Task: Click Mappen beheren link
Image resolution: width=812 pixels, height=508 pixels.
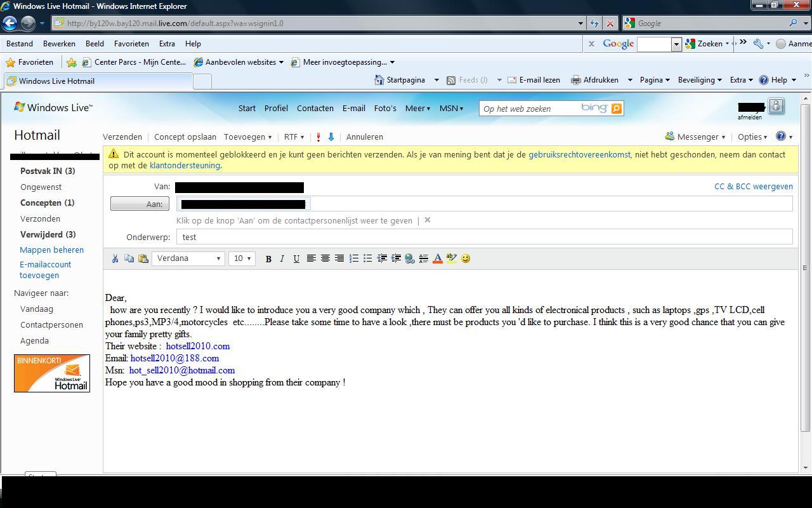Action: point(52,250)
